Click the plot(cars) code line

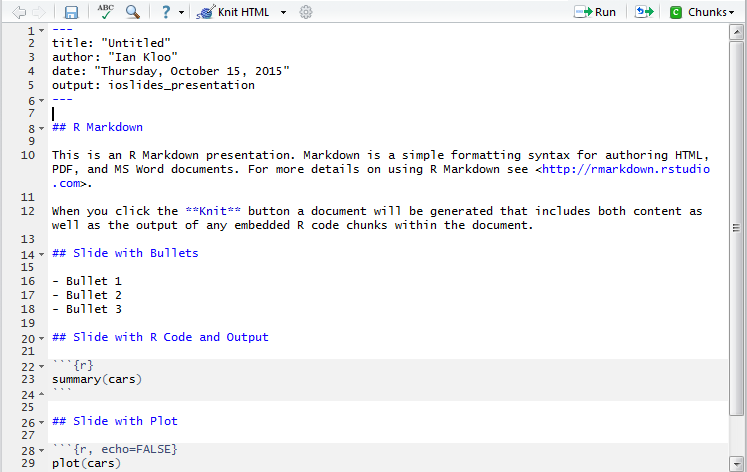point(86,463)
